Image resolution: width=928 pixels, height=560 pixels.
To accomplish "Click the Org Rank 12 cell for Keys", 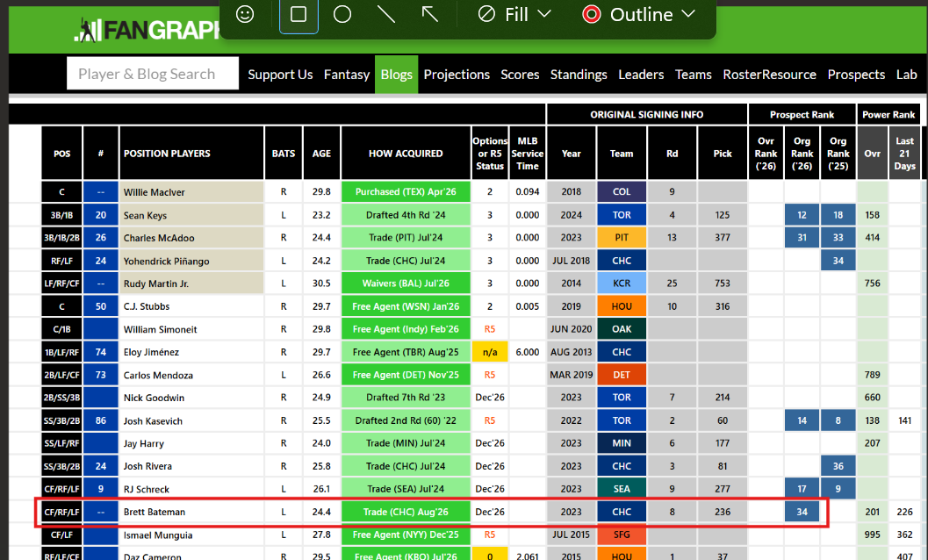I will tap(802, 215).
